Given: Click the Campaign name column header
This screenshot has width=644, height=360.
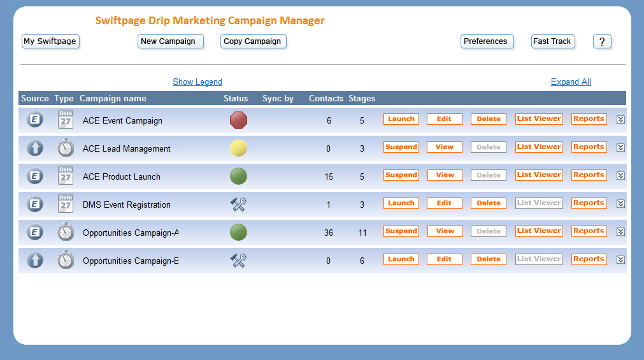Looking at the screenshot, I should (x=113, y=99).
